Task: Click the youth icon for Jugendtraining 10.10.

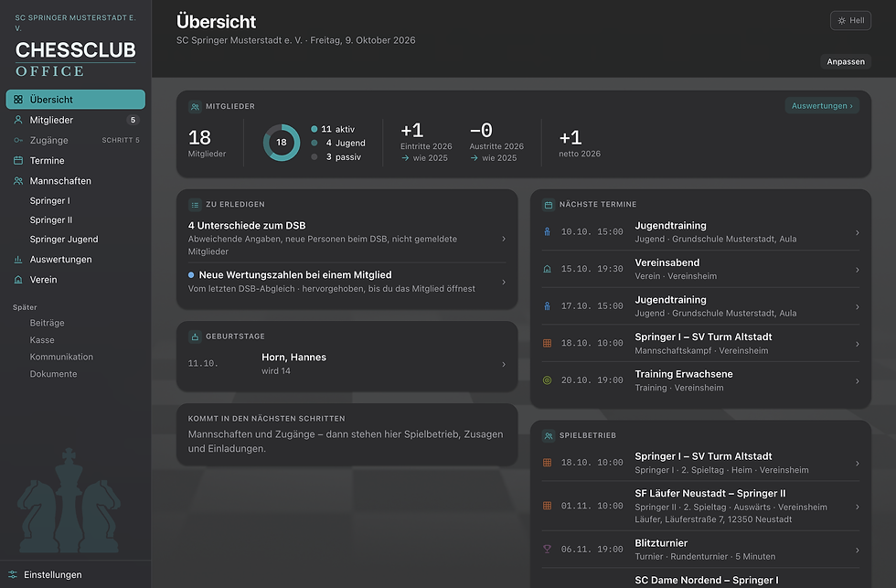Action: (x=547, y=232)
